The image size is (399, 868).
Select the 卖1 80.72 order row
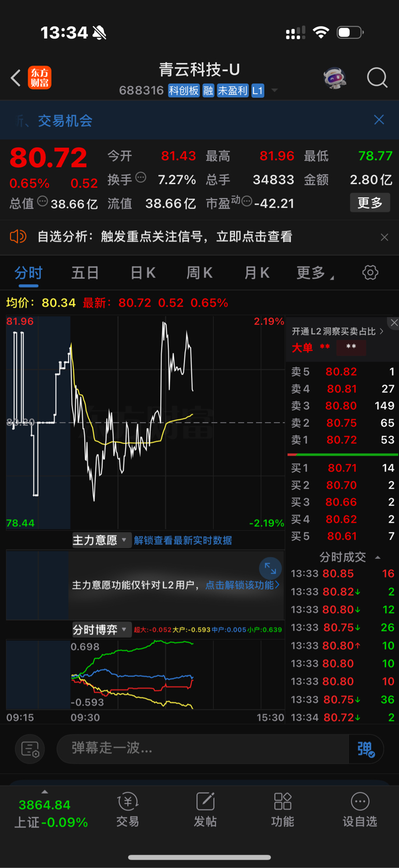[x=342, y=440]
